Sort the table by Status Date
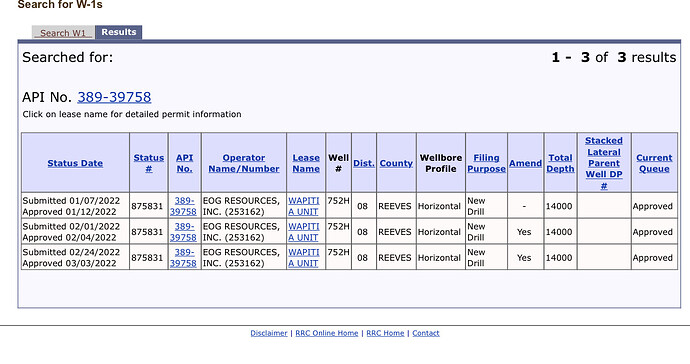This screenshot has height=364, width=690. point(75,163)
